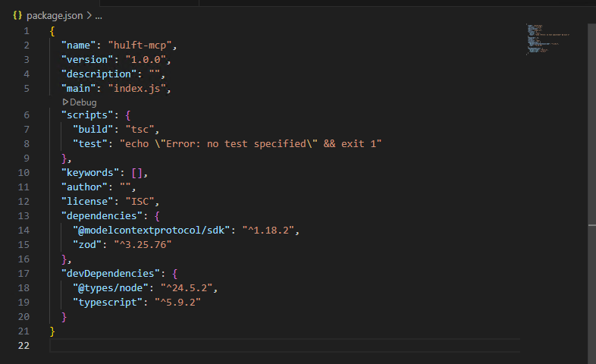Screen dimensions: 596x364
Task: Click the "ISC" license value
Action: [x=140, y=202]
